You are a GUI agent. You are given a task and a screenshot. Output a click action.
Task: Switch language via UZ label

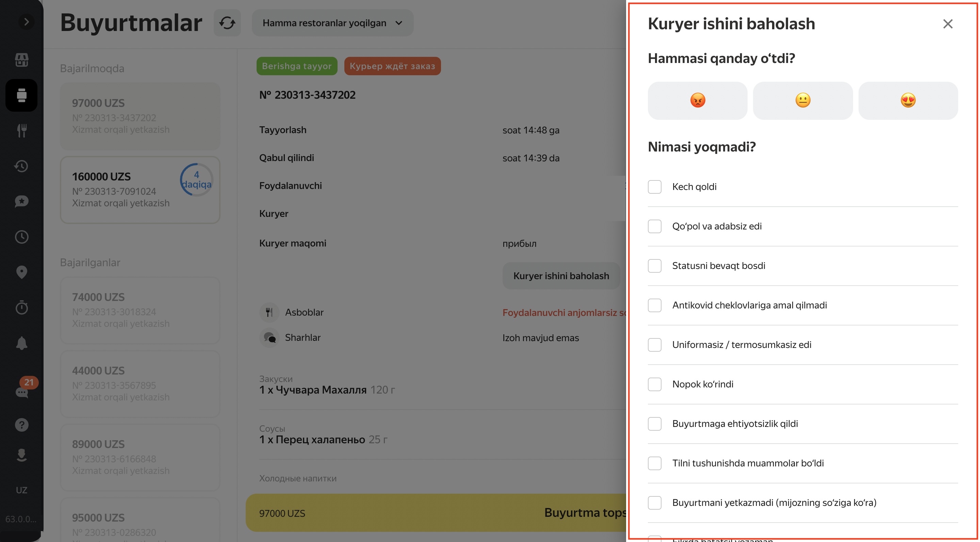[22, 490]
